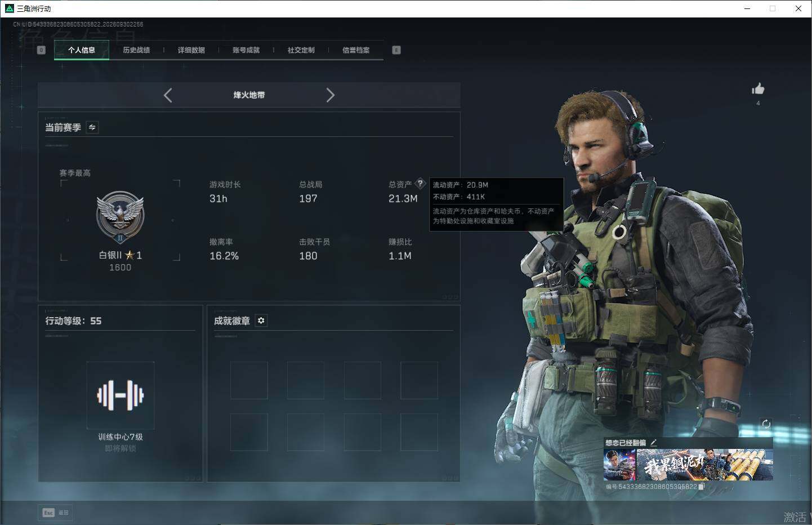Click the 流动资产: 20.9M tooltip line
The height and width of the screenshot is (525, 812).
tap(461, 185)
